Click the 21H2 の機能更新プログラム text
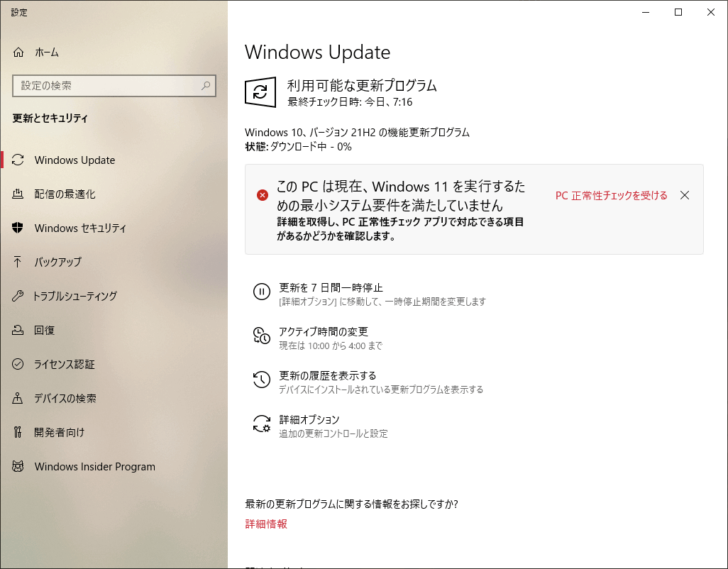Image resolution: width=728 pixels, height=569 pixels. [x=410, y=133]
